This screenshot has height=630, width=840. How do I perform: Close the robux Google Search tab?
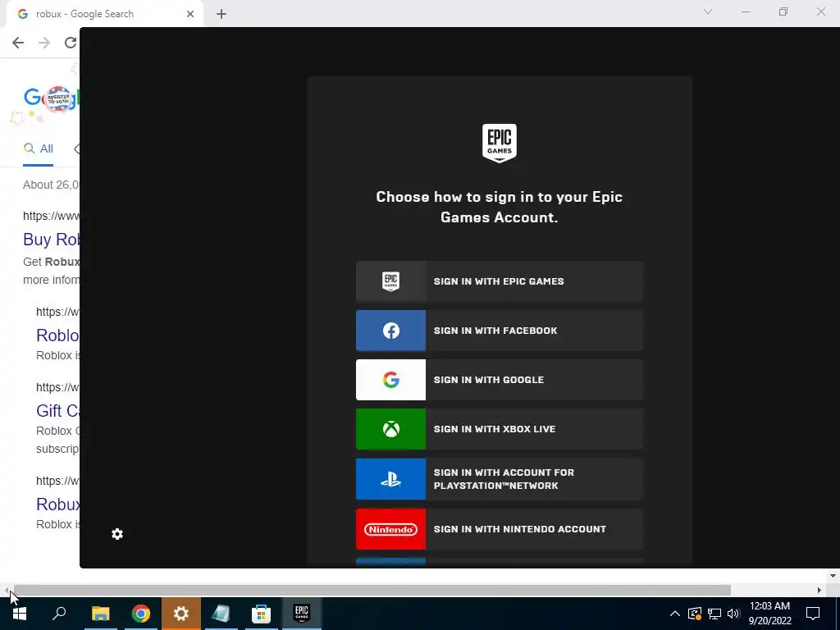tap(190, 14)
